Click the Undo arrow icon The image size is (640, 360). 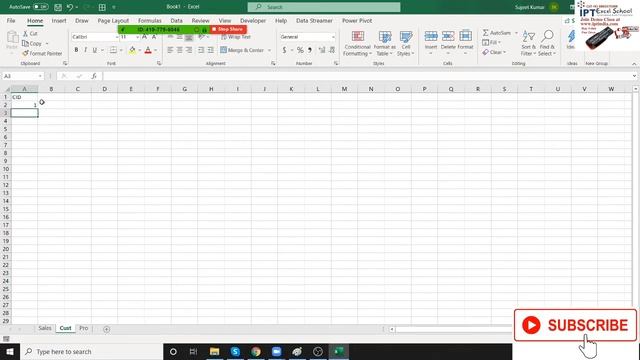pos(70,7)
